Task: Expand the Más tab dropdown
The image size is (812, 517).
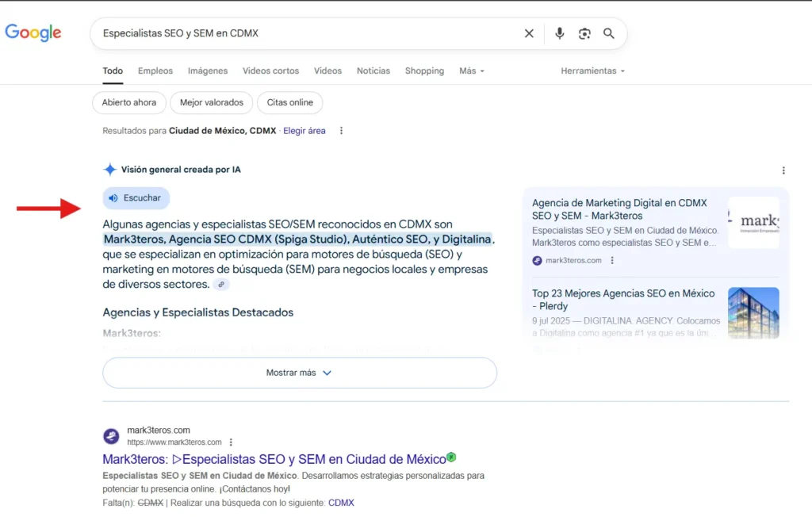Action: pos(471,71)
